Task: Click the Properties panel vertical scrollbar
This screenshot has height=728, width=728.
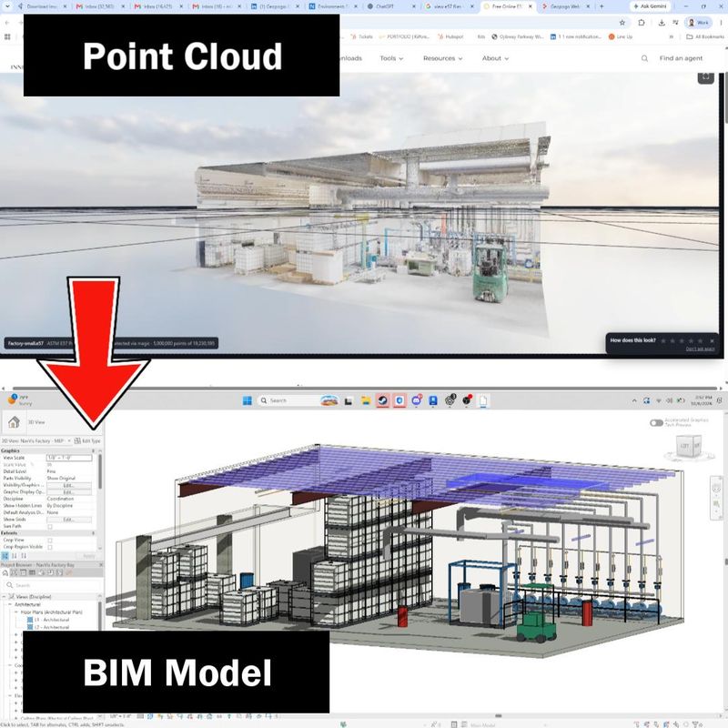Action: [99, 471]
